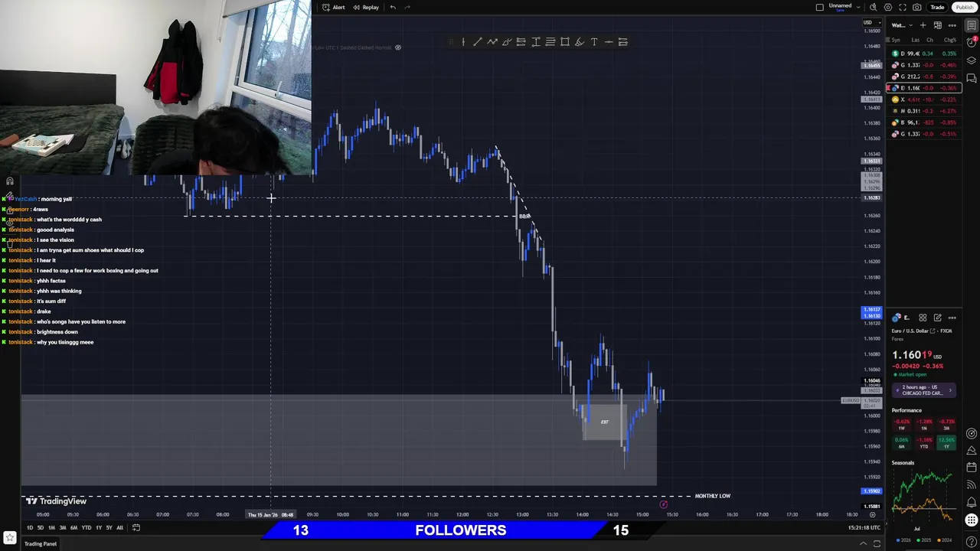Click the dashed MONTHLY LOW line
980x551 pixels.
(356, 496)
